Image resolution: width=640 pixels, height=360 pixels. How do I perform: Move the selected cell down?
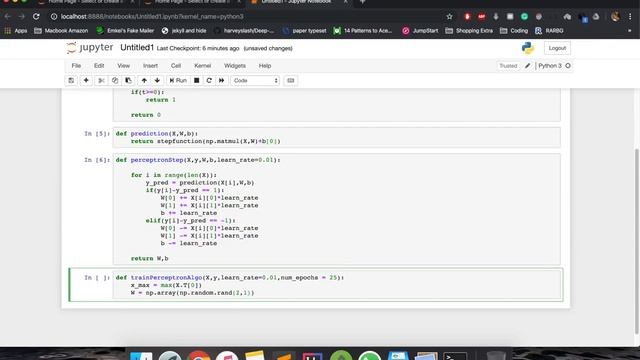157,80
